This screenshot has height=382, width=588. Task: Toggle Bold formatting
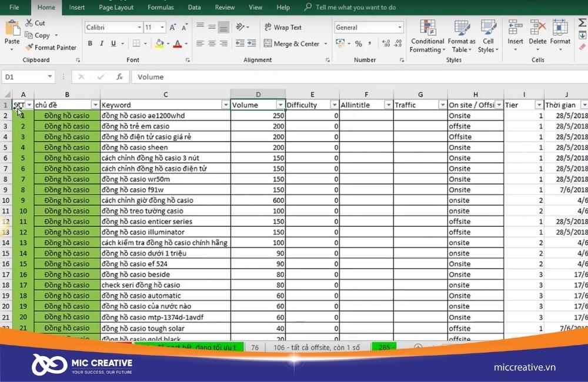pyautogui.click(x=90, y=43)
